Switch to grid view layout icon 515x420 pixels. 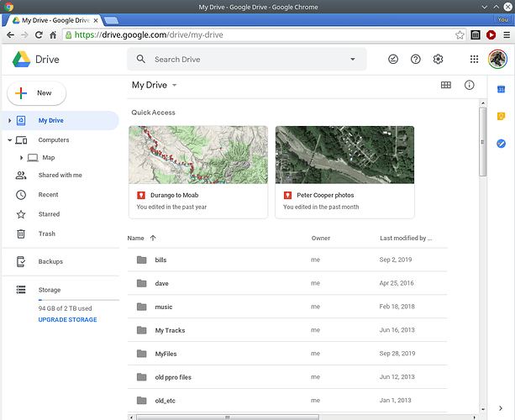pyautogui.click(x=446, y=85)
